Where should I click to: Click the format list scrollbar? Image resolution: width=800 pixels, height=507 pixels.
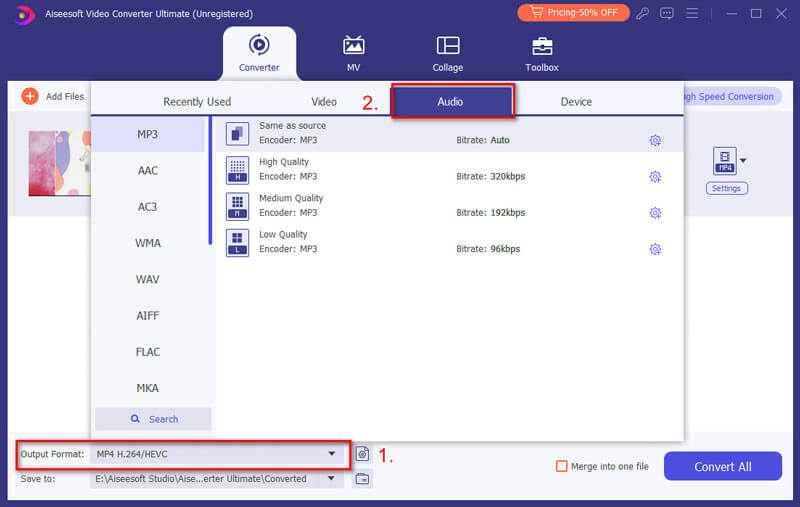pos(209,180)
